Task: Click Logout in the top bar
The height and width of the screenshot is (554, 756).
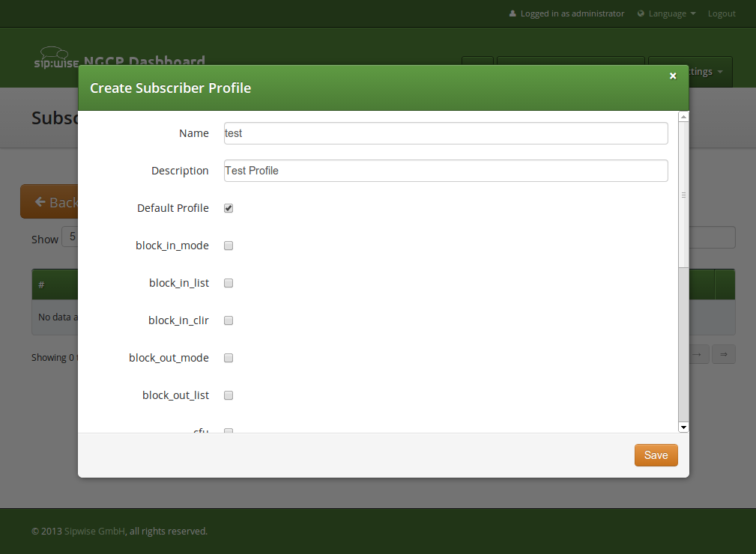Action: (x=721, y=13)
